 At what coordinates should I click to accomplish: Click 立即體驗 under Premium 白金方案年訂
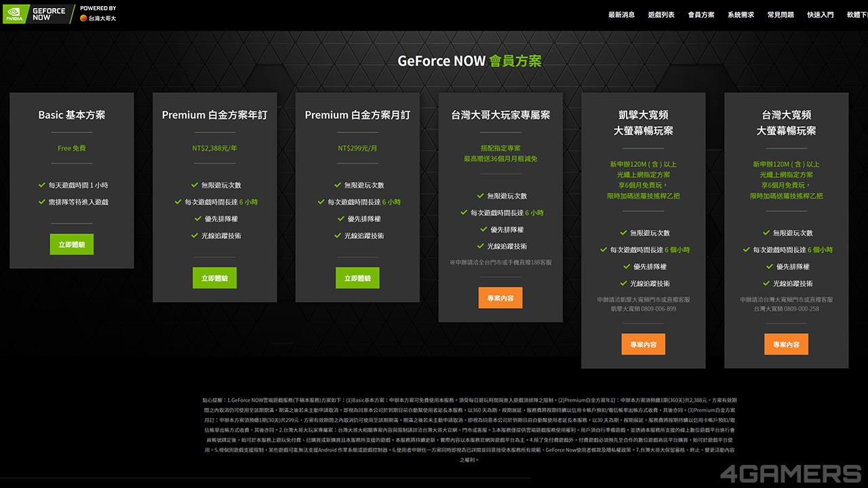(215, 278)
